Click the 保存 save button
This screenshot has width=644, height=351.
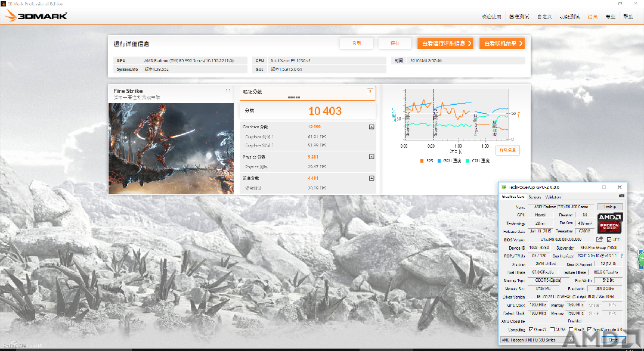[395, 43]
